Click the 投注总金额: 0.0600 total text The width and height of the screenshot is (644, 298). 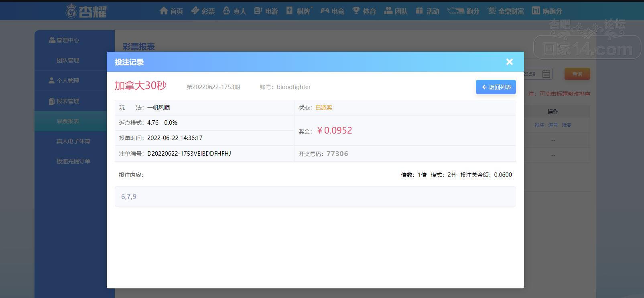486,175
